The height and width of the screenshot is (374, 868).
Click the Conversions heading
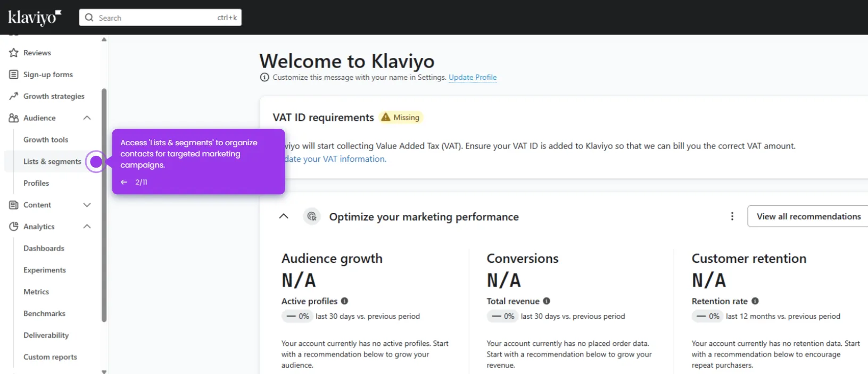523,259
